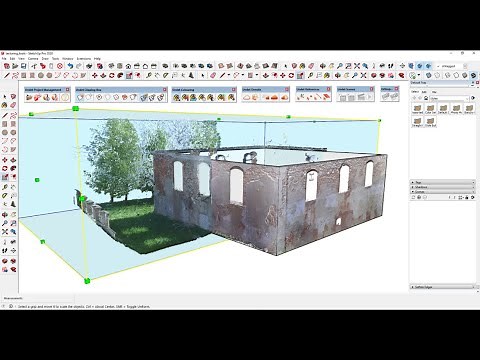Screen dimensions: 480x360
Task: Select the highlighted Scale tool in second toolbar row
Action: (x=129, y=76)
